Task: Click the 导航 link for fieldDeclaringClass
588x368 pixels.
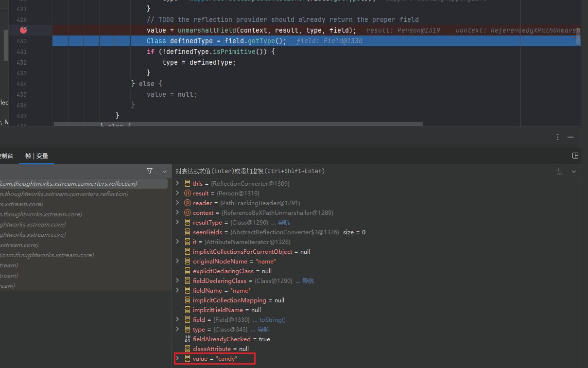Action: 308,281
